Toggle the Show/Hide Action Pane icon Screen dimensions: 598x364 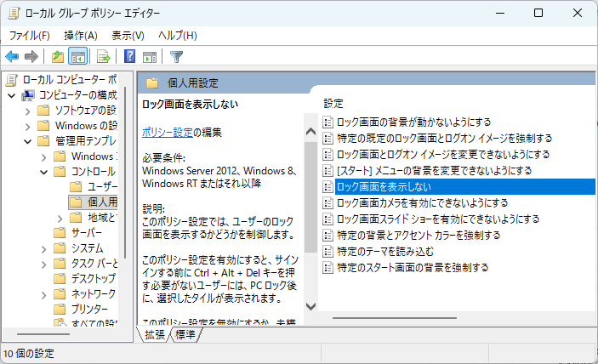point(150,57)
